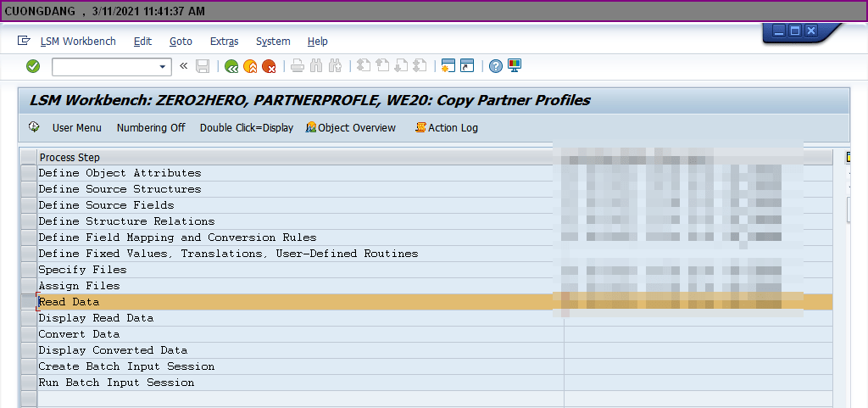The width and height of the screenshot is (868, 408).
Task: Click the orange Exit icon
Action: (250, 66)
